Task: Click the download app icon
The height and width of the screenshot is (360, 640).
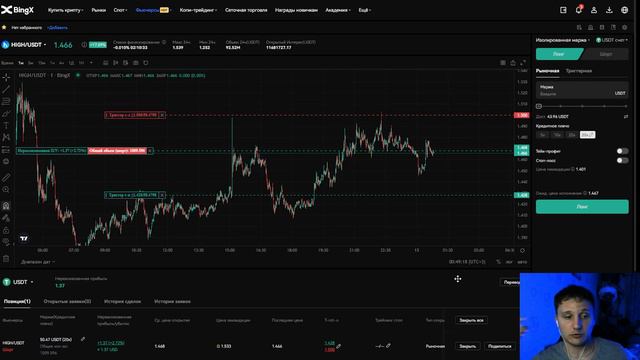Action: click(609, 10)
